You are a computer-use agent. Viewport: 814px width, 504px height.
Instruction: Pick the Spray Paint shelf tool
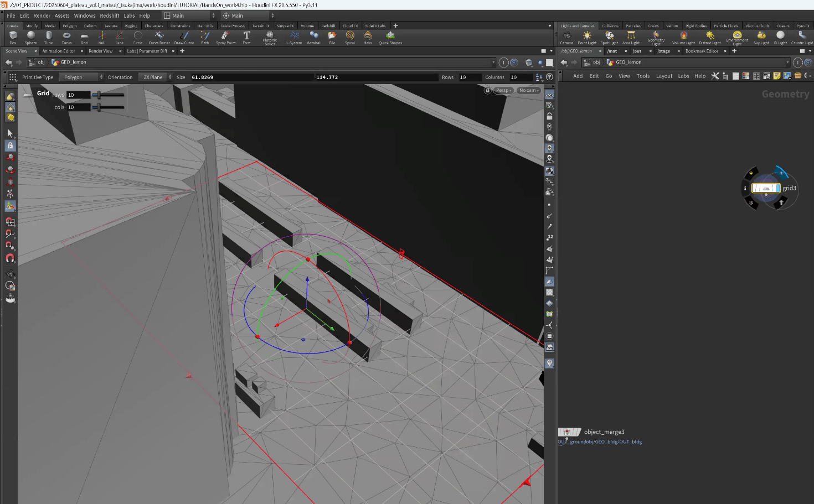coord(225,37)
